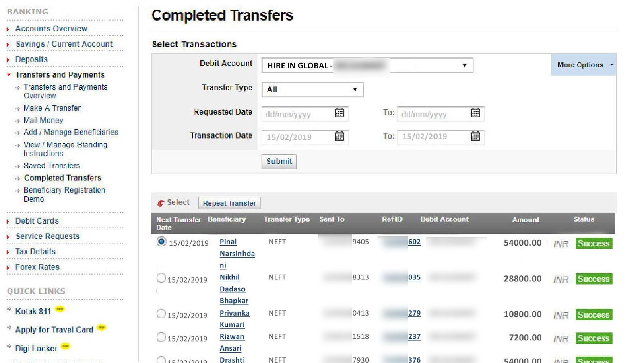Open the Transfer Type dropdown
Image resolution: width=644 pixels, height=363 pixels.
tap(312, 90)
